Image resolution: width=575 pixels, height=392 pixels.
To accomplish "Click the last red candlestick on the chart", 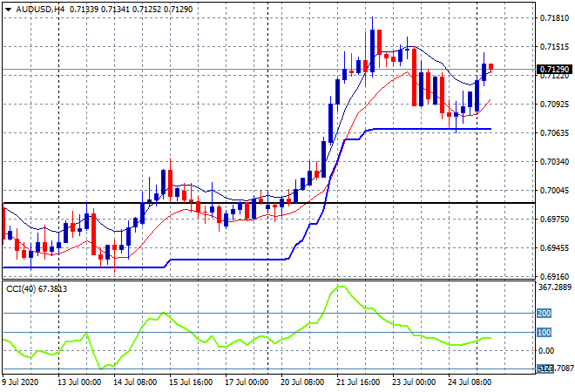I will pyautogui.click(x=490, y=67).
